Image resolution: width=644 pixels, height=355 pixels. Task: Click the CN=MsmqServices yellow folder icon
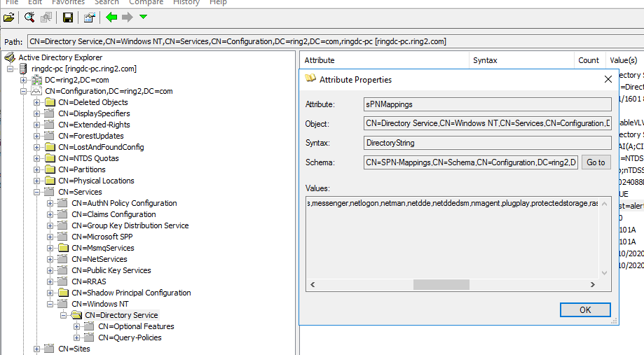point(63,248)
